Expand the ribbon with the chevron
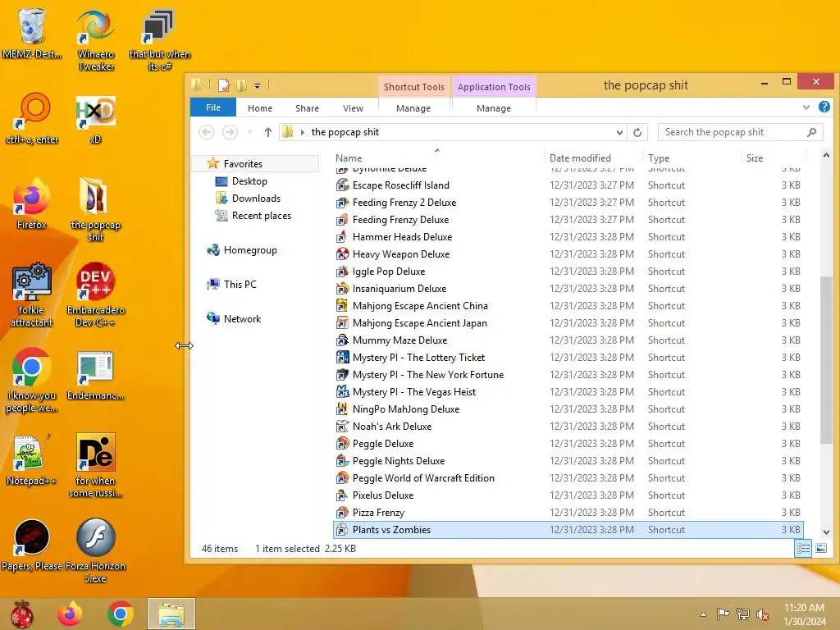840x630 pixels. (x=806, y=107)
